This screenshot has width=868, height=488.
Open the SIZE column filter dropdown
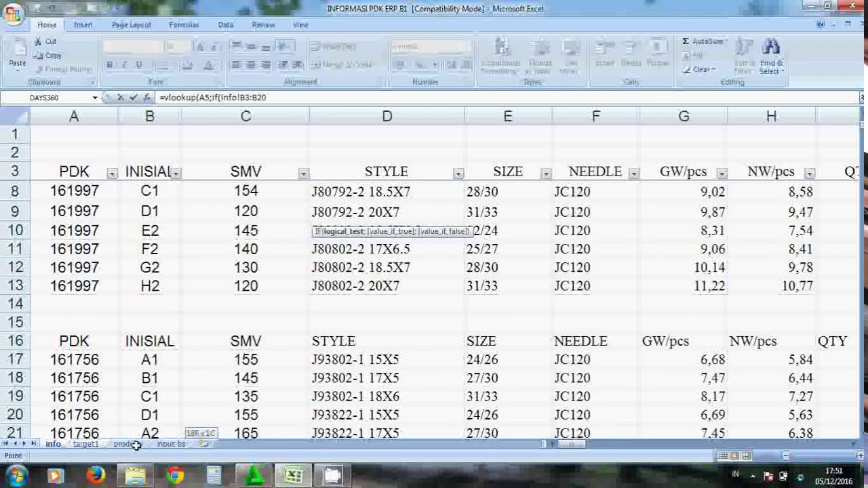coord(546,174)
